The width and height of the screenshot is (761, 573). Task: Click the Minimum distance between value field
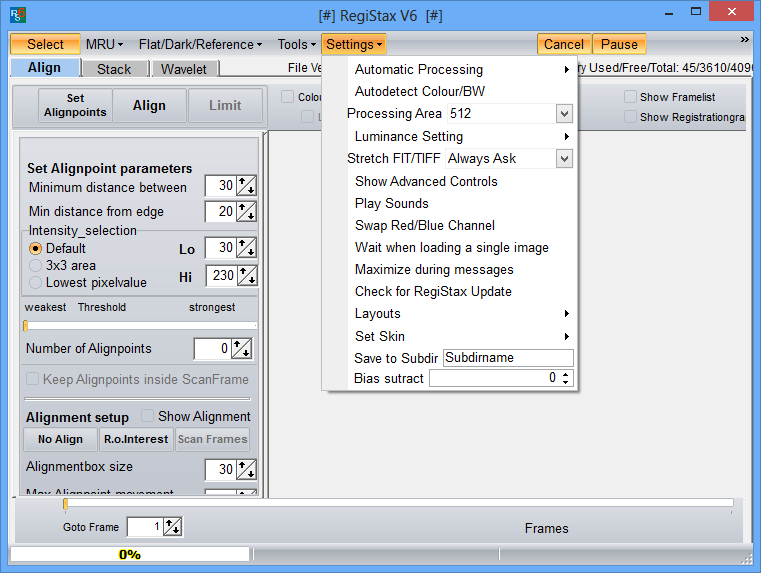[221, 186]
